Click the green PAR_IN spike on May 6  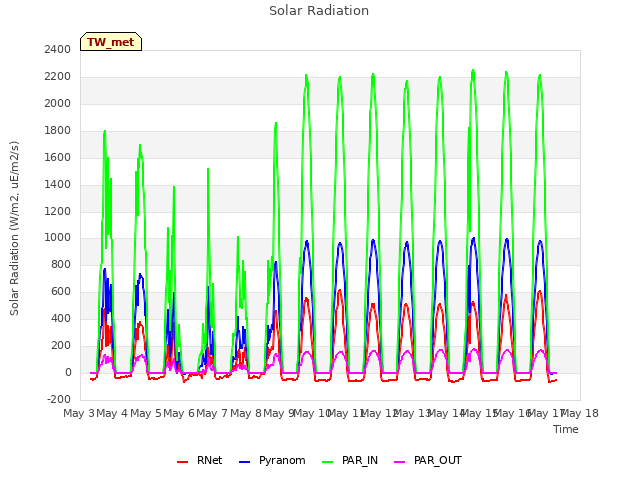coord(208,169)
